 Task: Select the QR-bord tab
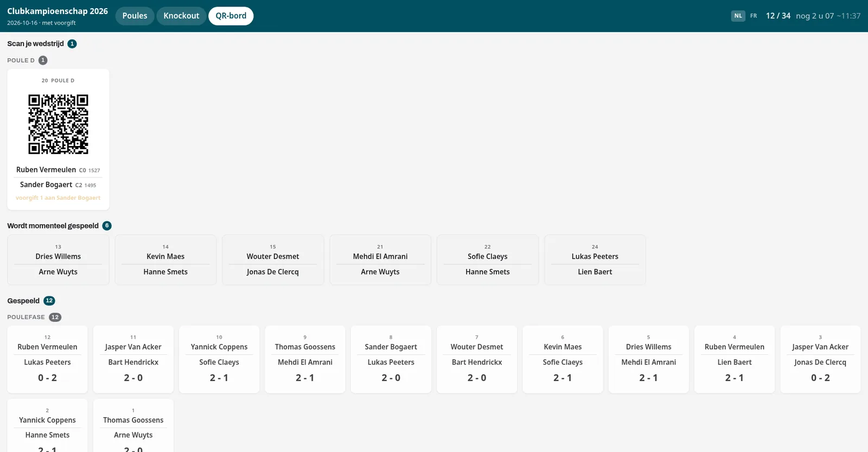tap(231, 16)
